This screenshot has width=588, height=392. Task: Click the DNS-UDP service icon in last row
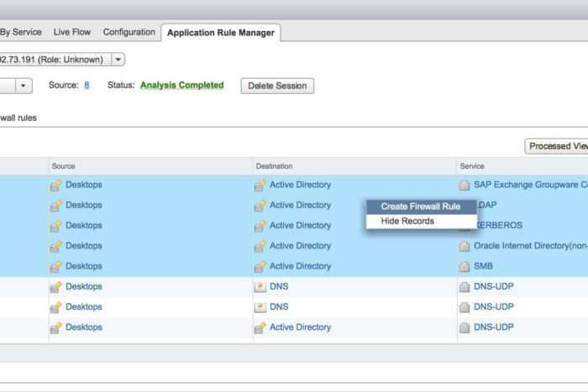(465, 328)
